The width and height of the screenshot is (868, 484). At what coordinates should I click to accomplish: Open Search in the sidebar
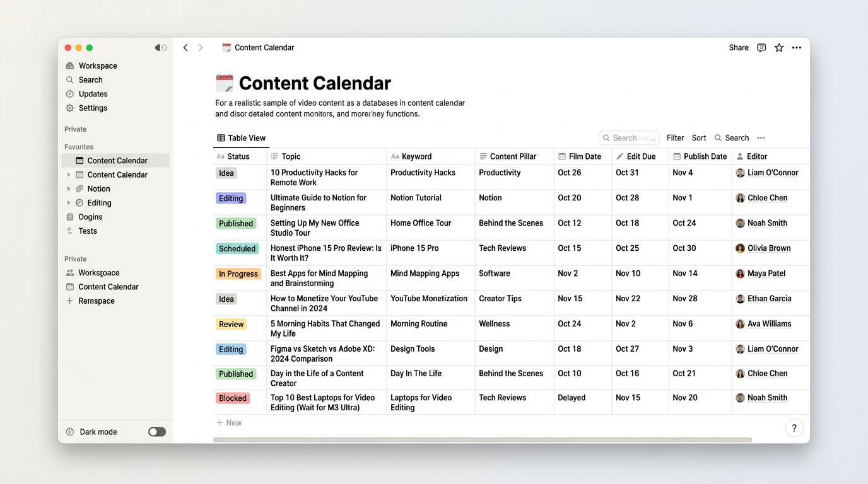(x=90, y=79)
